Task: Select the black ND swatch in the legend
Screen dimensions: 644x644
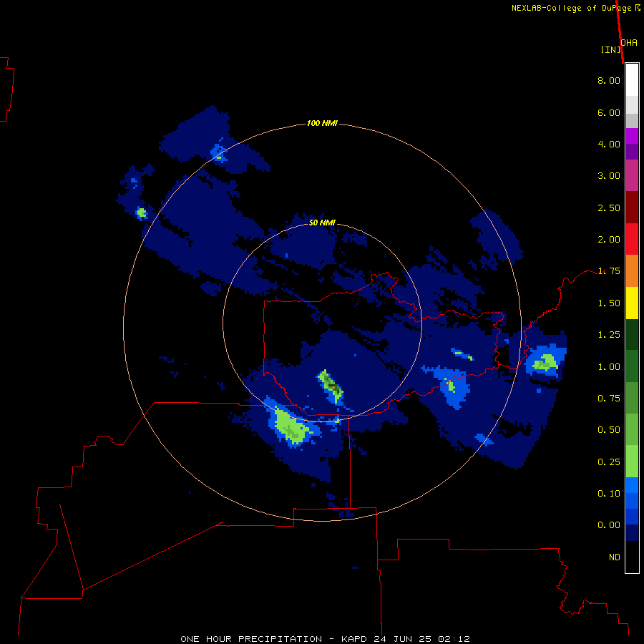Action: click(632, 557)
